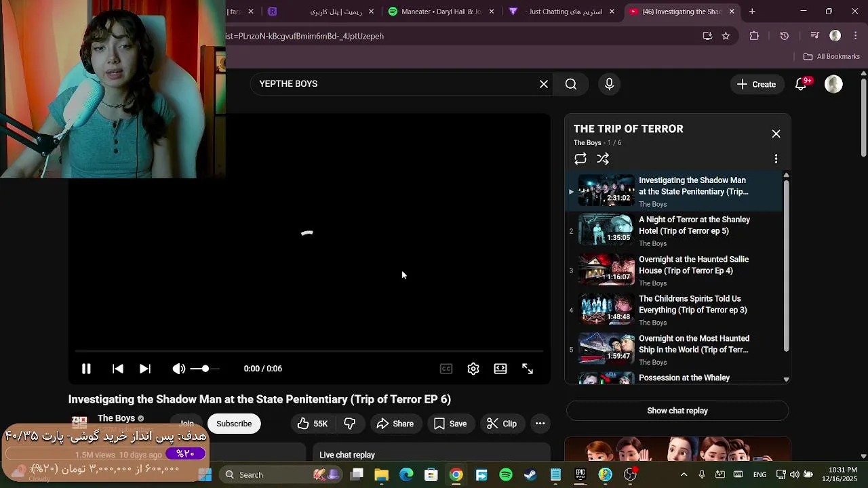The image size is (868, 488).
Task: Mute the video volume speaker icon
Action: click(178, 369)
